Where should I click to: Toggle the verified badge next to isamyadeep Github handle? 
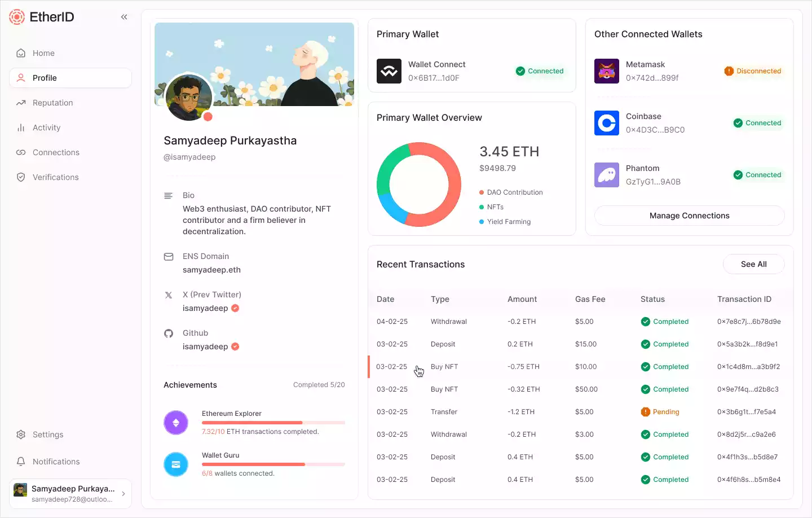click(x=235, y=346)
